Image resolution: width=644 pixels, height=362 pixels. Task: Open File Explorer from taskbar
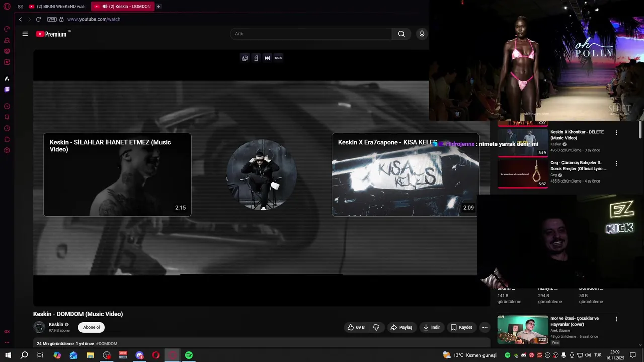90,355
